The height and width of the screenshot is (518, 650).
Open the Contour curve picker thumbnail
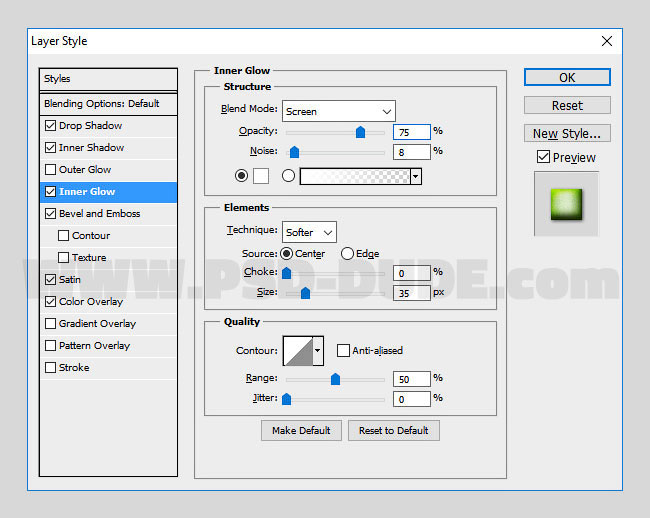(298, 351)
